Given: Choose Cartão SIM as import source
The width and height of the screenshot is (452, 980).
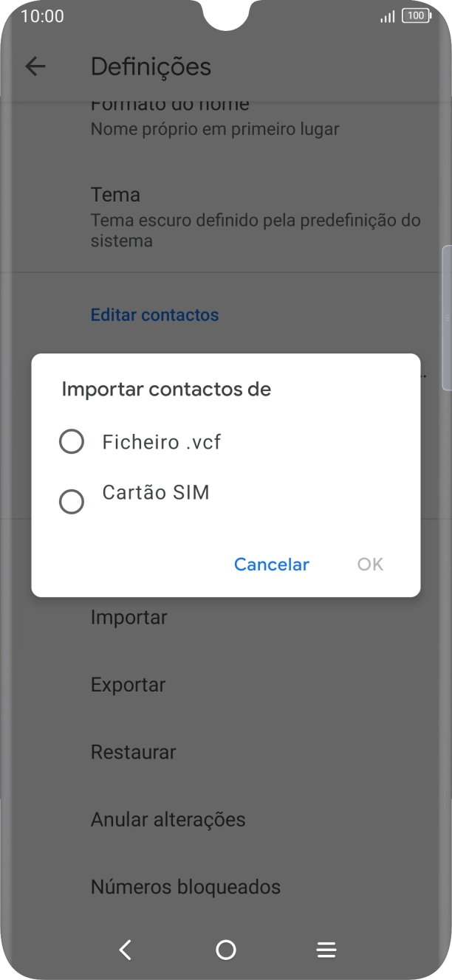Looking at the screenshot, I should click(156, 492).
